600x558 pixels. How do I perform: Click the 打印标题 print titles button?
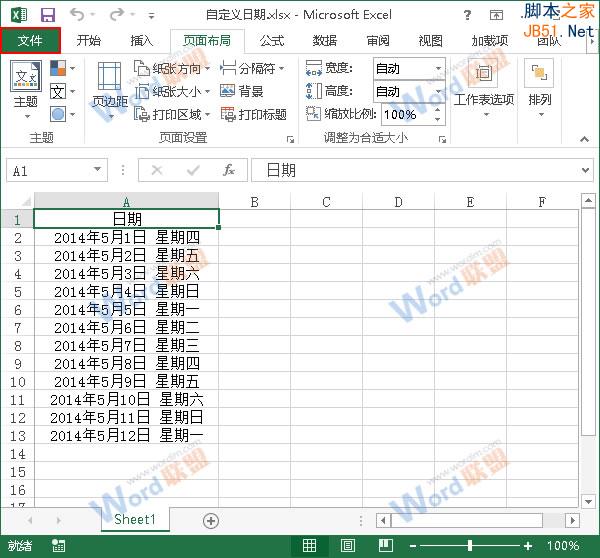point(253,114)
